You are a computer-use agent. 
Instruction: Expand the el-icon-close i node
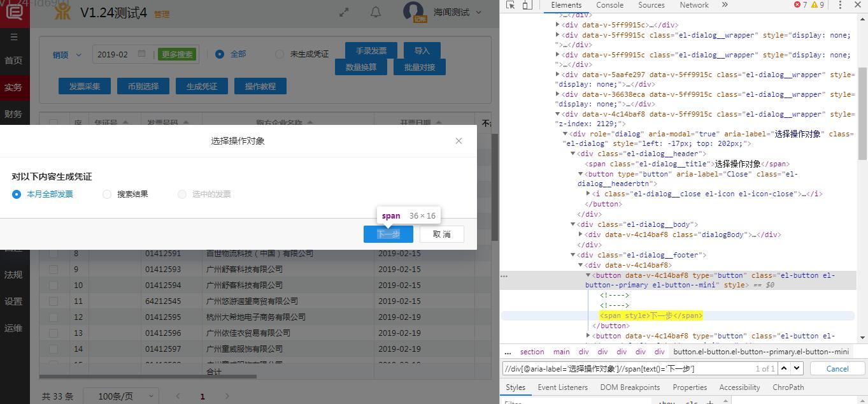tap(588, 194)
